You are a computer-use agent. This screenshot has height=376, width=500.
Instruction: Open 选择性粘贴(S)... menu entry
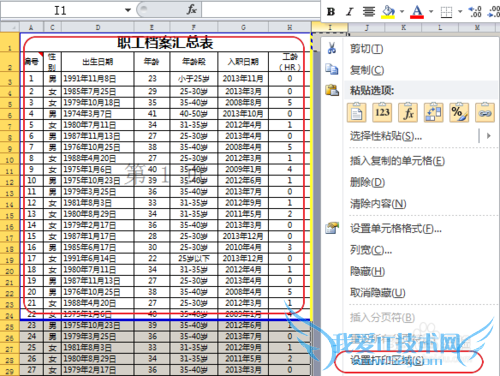386,136
